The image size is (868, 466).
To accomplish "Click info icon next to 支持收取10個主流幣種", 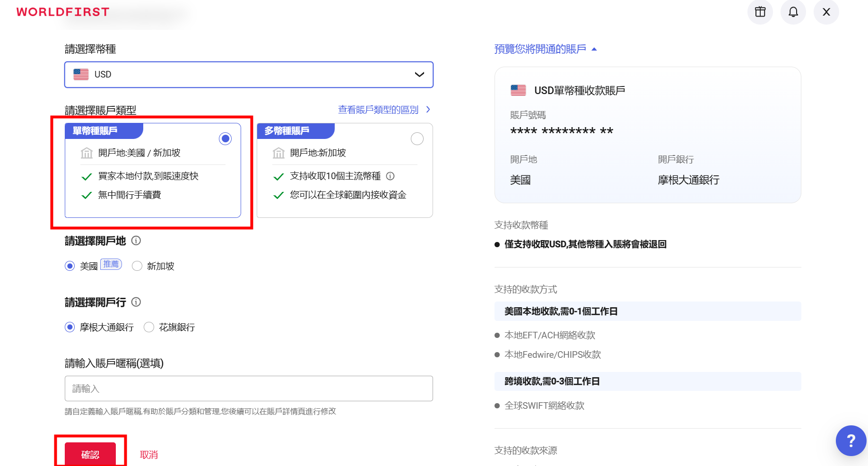I will tap(390, 176).
